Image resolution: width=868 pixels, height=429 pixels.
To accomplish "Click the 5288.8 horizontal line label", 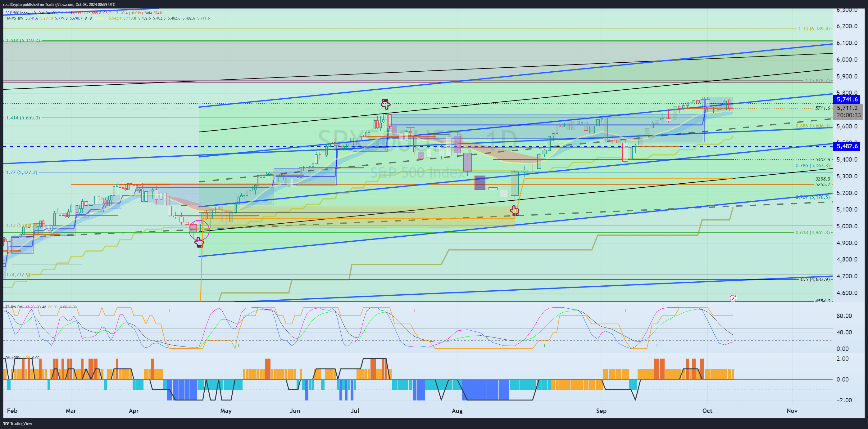I will click(x=823, y=179).
